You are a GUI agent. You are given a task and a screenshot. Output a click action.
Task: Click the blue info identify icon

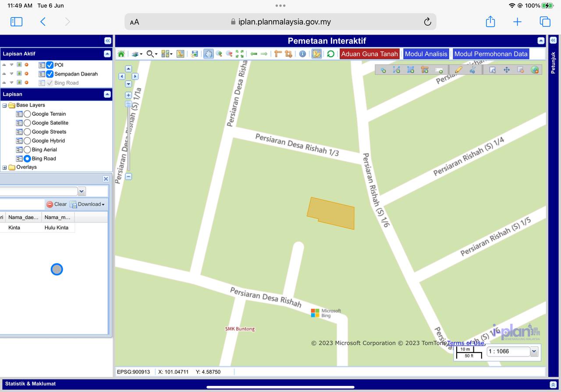pos(302,54)
